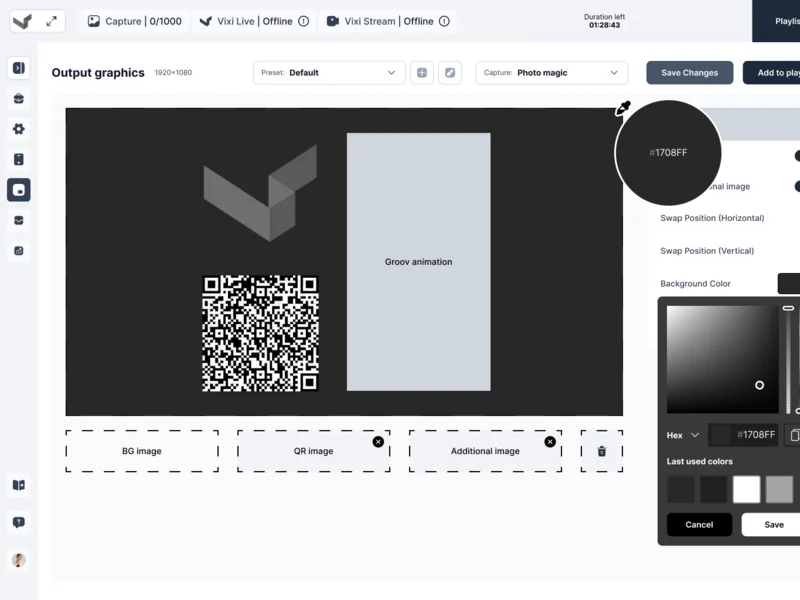The width and height of the screenshot is (800, 600).
Task: Expand the Capture Photo magic dropdown
Action: coord(552,73)
